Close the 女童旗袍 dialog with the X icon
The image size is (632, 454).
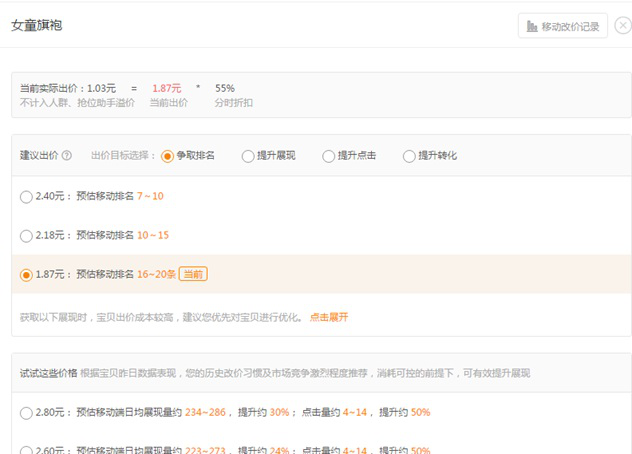click(623, 26)
